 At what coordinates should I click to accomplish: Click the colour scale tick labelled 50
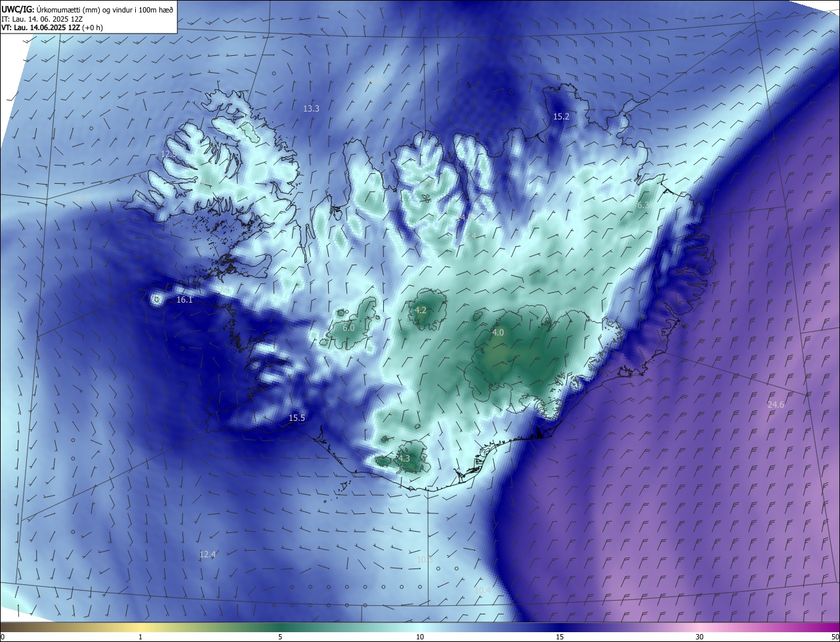pyautogui.click(x=835, y=637)
